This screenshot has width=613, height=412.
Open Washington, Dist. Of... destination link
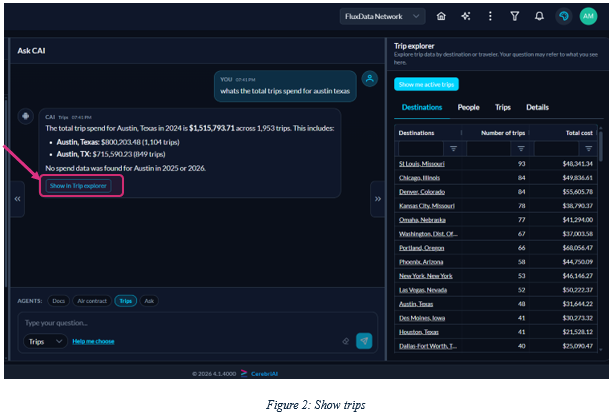coord(428,234)
